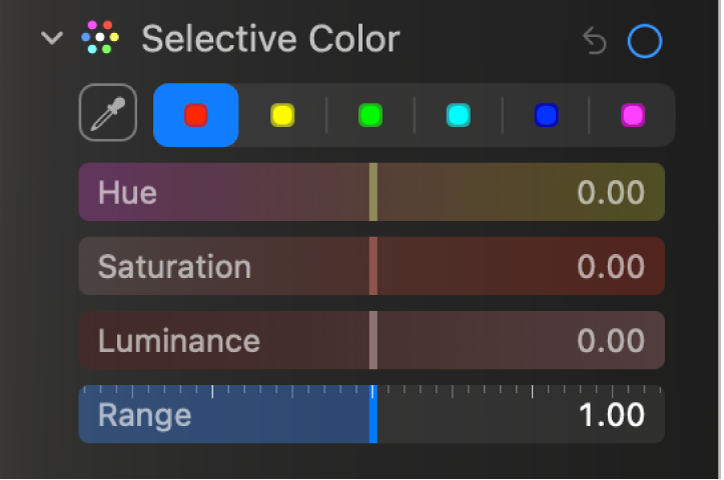Click the Hue value field 0.00

(x=610, y=192)
